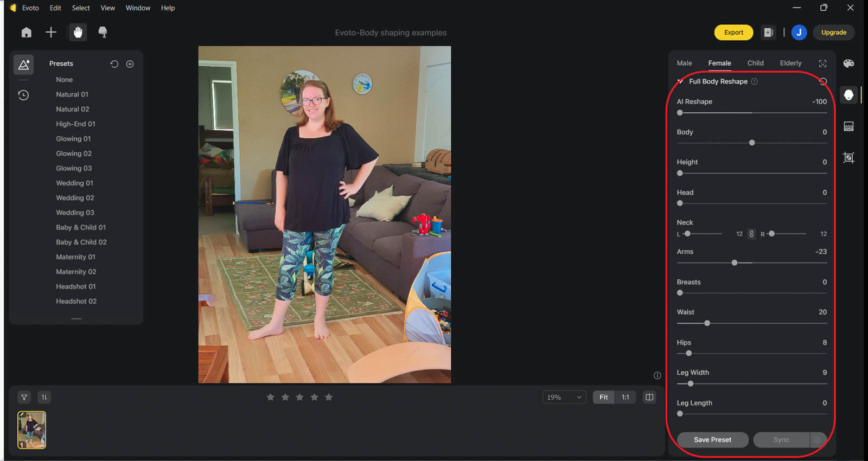
Task: Open the Background Adjustments panel icon
Action: pos(848,126)
